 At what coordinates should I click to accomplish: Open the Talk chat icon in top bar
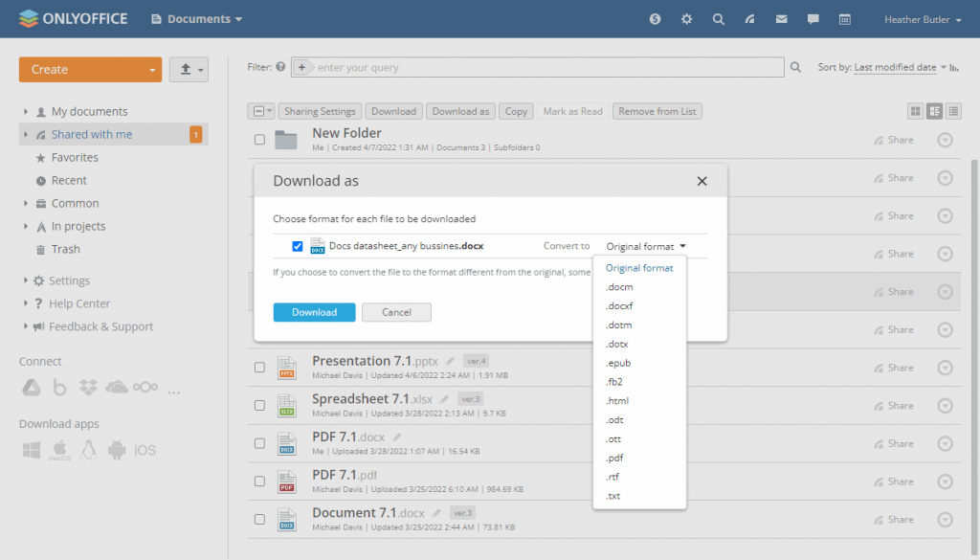[814, 18]
